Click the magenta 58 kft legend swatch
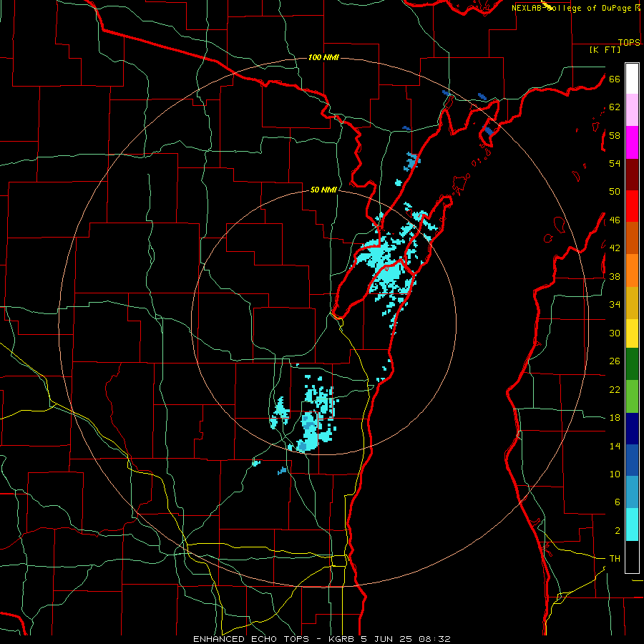Image resolution: width=644 pixels, height=644 pixels. pos(632,142)
